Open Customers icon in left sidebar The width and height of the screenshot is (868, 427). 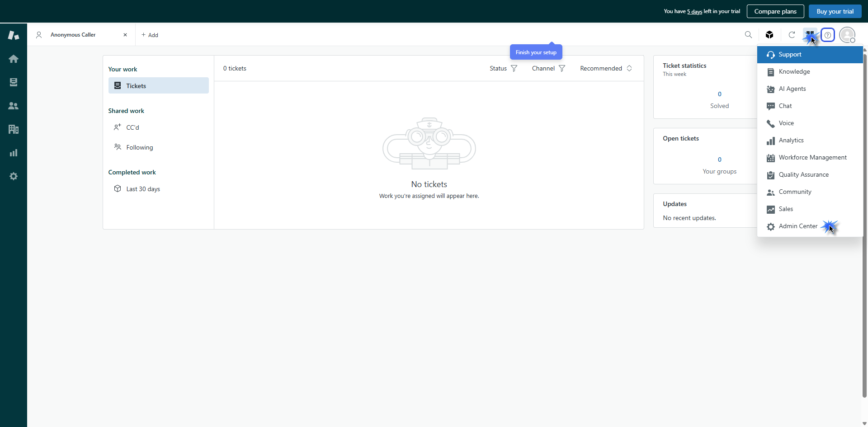pos(14,106)
